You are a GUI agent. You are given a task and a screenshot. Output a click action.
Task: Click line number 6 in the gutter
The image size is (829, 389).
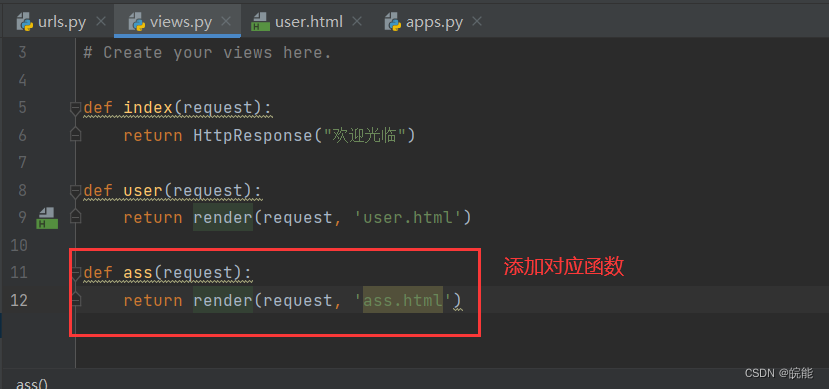(x=22, y=135)
